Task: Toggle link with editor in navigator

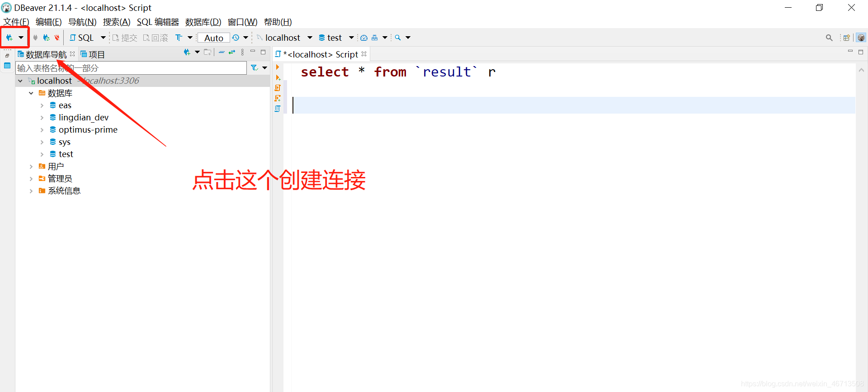Action: click(232, 53)
